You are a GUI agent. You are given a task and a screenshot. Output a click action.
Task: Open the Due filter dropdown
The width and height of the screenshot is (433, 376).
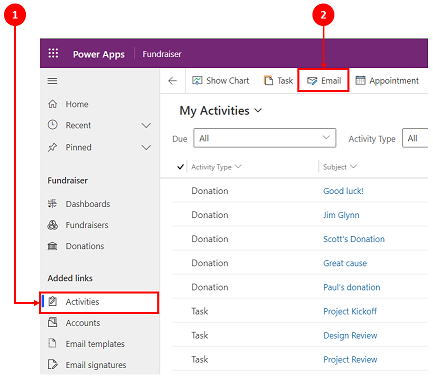265,138
